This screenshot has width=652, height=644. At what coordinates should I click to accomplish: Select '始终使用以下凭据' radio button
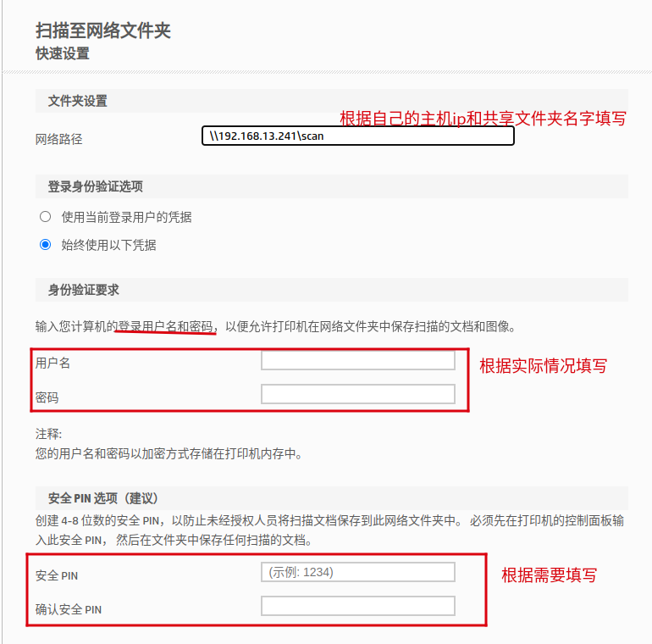(x=46, y=246)
